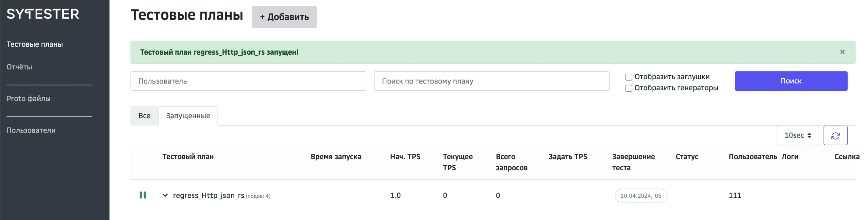Open the Тестовые планы sidebar item
The width and height of the screenshot is (868, 220).
click(35, 44)
